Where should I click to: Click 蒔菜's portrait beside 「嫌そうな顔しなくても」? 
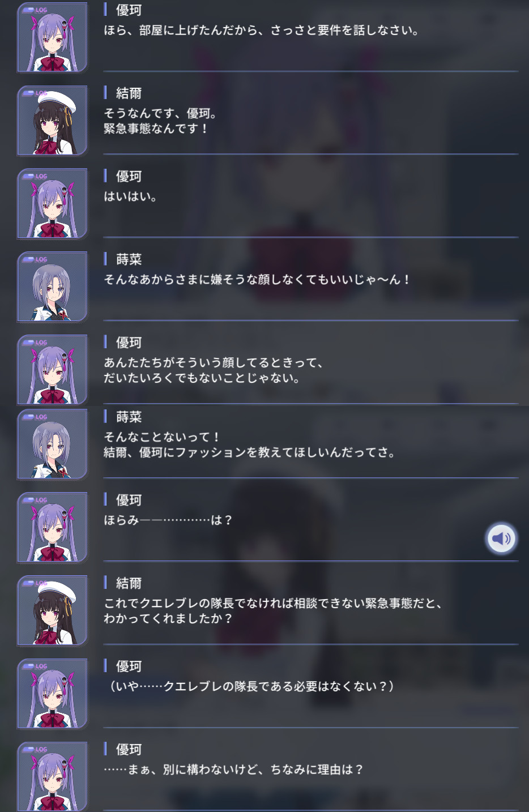[x=53, y=287]
